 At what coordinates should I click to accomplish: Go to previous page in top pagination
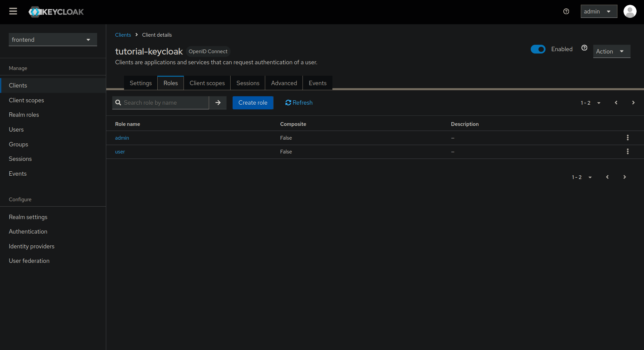tap(616, 103)
